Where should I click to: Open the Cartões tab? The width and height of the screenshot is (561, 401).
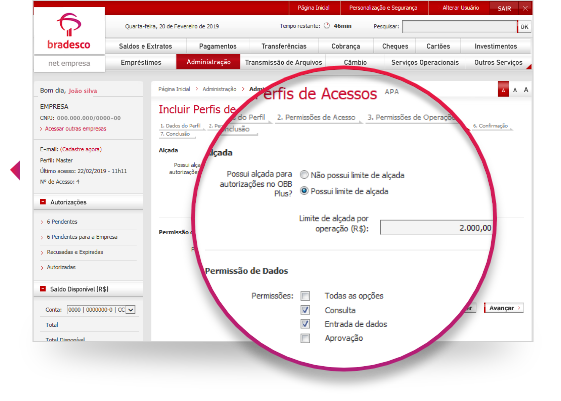[438, 46]
